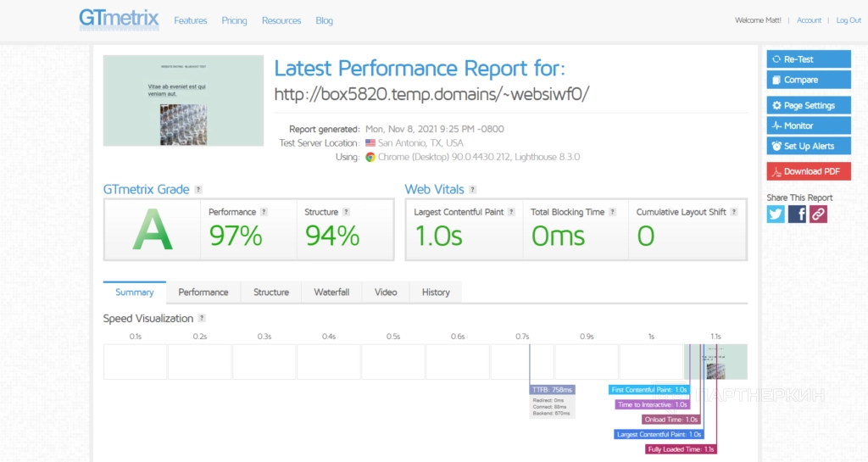Click help icon beside Web Vitals heading
Viewport: 868px width, 462px height.
click(x=473, y=190)
